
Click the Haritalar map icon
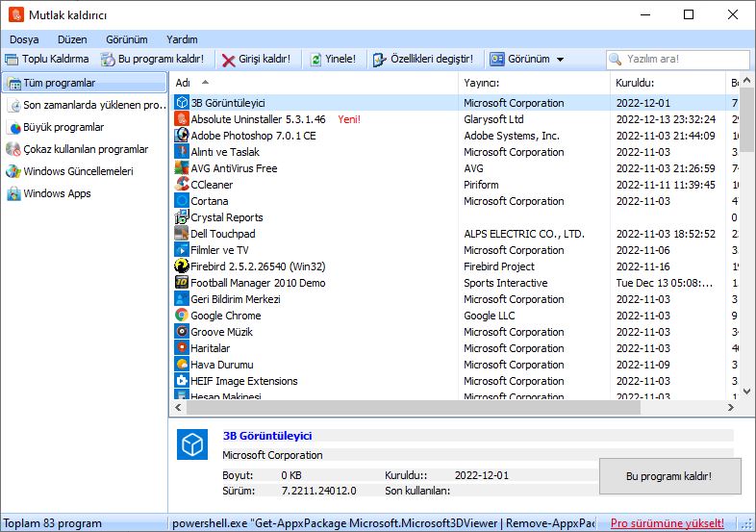[182, 348]
